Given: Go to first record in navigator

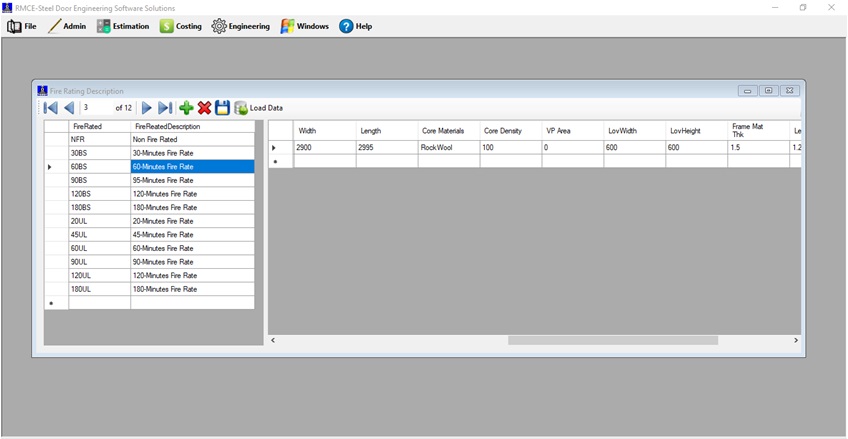Looking at the screenshot, I should (50, 108).
